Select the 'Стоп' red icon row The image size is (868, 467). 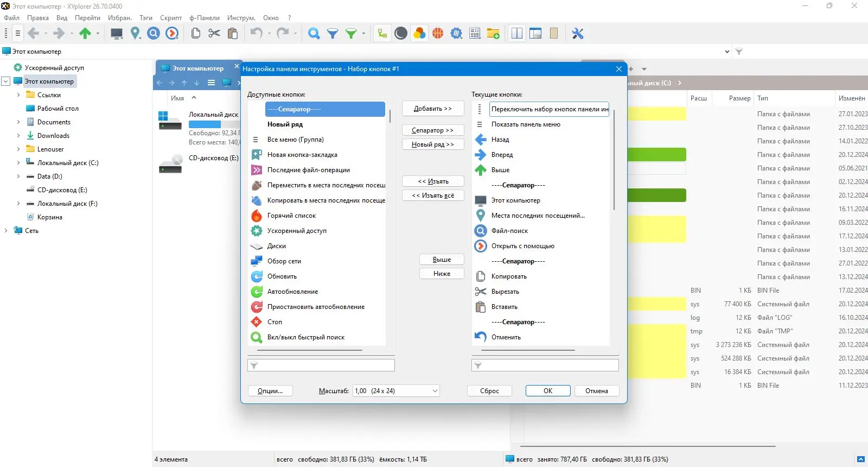(317, 322)
